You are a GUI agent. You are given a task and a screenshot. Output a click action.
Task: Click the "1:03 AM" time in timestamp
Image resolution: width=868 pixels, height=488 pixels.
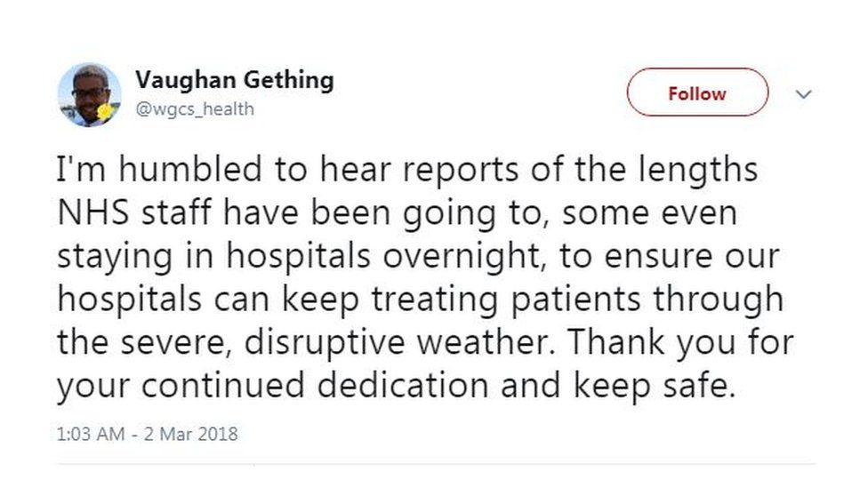tap(89, 436)
